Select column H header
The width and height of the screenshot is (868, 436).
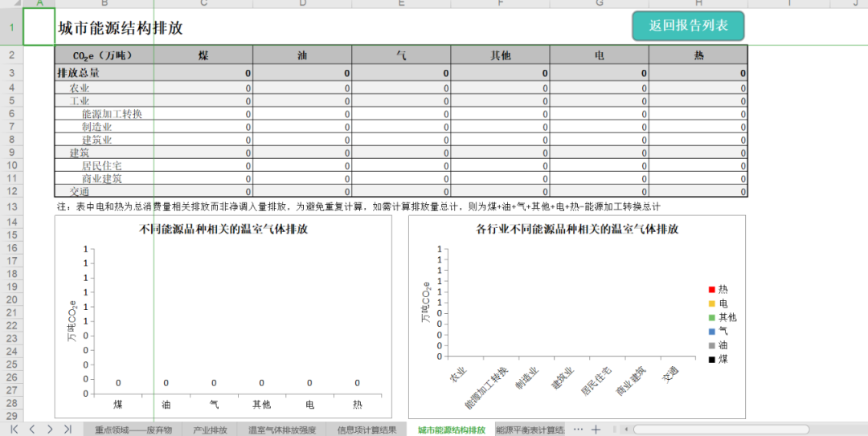(698, 4)
